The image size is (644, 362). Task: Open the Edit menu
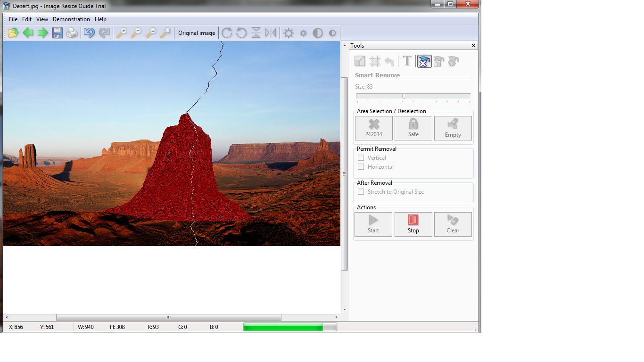pyautogui.click(x=26, y=19)
